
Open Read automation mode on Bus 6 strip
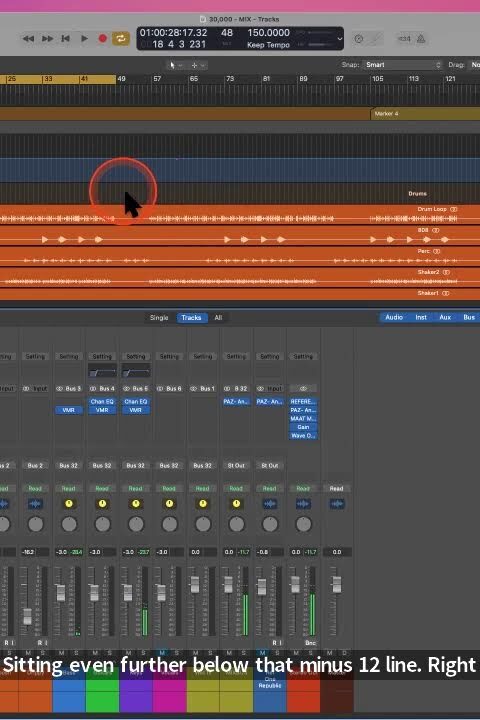(x=169, y=489)
